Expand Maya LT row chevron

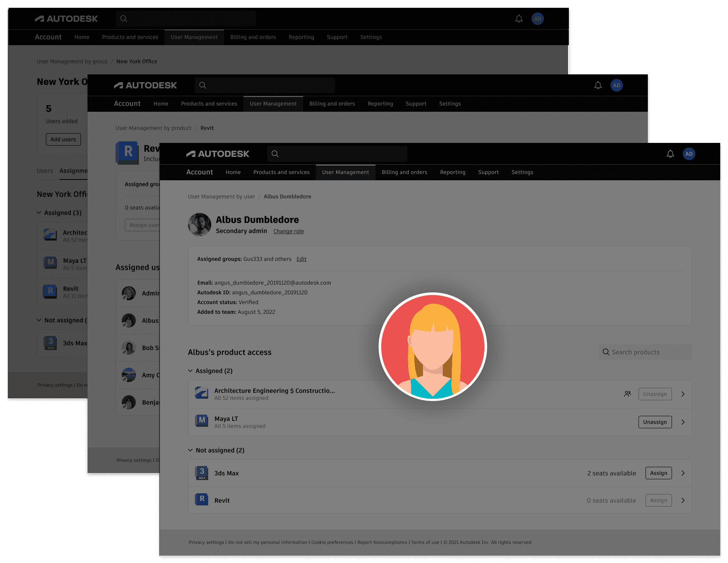pos(683,422)
